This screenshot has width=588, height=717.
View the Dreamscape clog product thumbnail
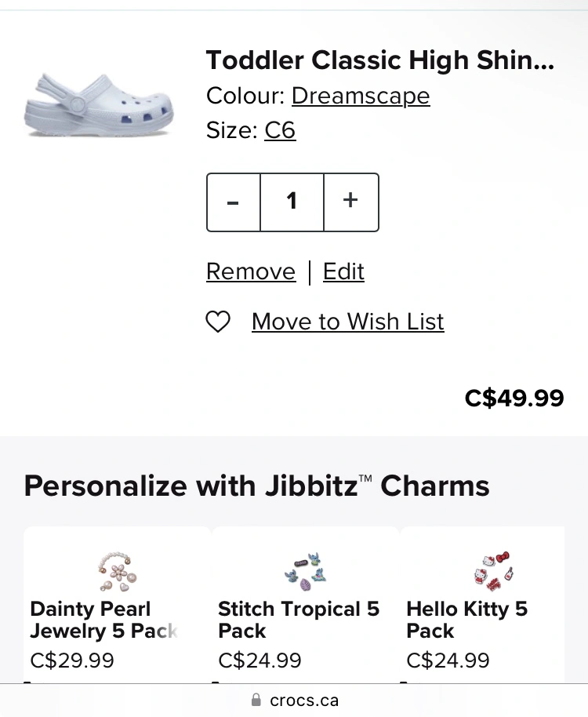(x=99, y=105)
